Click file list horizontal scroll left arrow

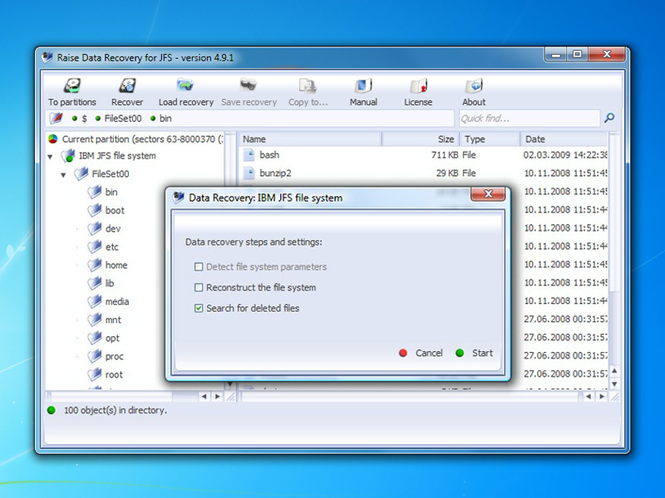click(589, 397)
